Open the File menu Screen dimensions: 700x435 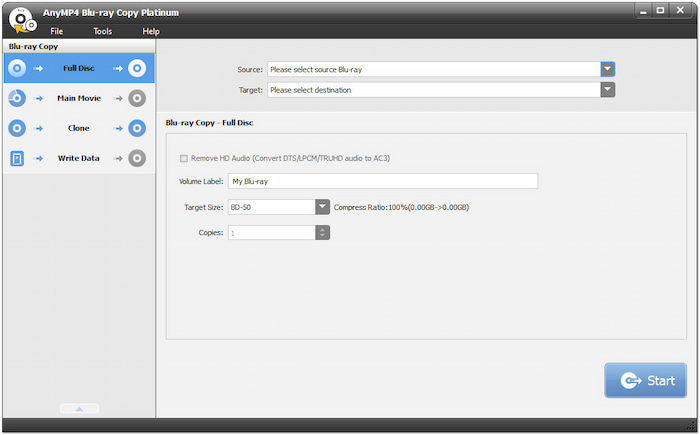pyautogui.click(x=57, y=31)
